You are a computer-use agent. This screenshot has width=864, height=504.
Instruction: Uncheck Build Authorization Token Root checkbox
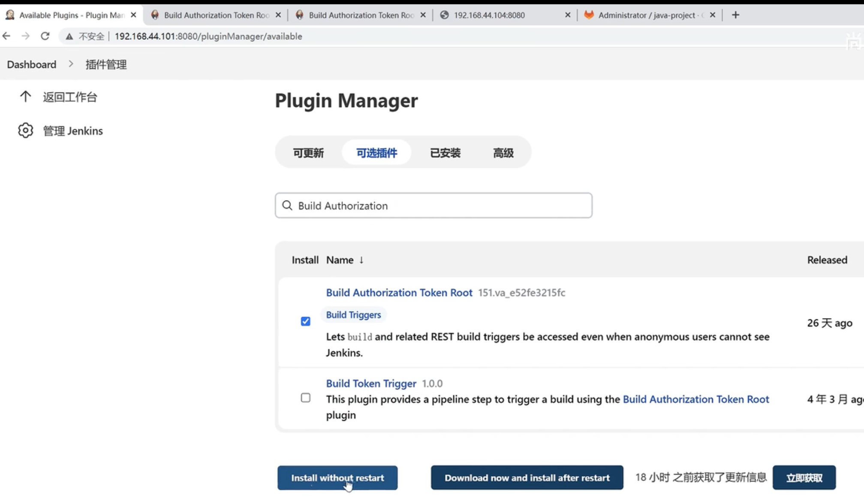point(305,321)
